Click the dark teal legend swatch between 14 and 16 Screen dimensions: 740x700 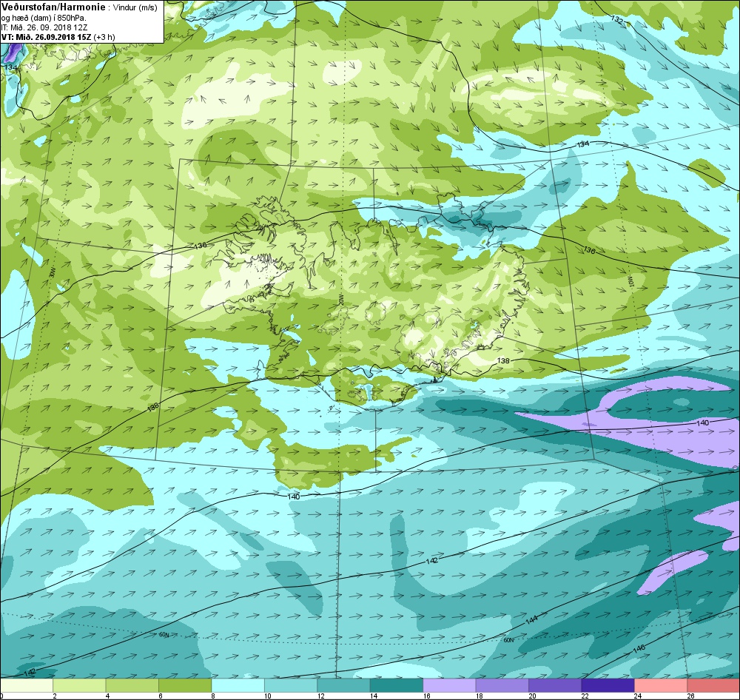coord(397,685)
